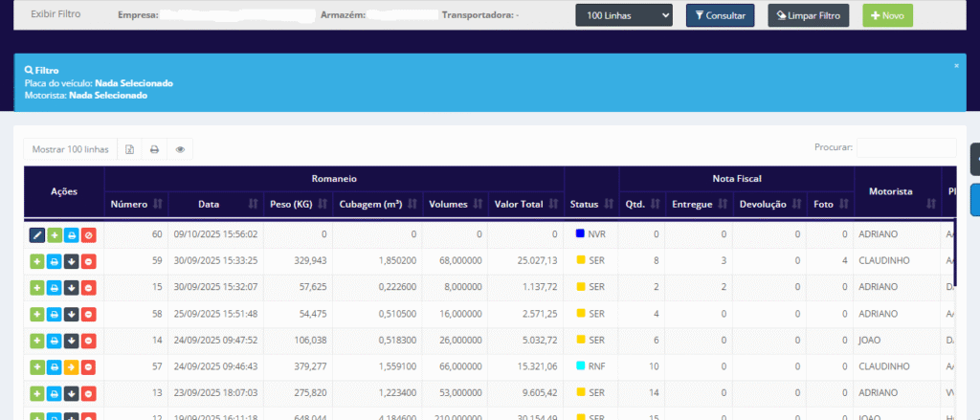The image size is (980, 420).
Task: Click the green Novo button
Action: click(x=887, y=15)
